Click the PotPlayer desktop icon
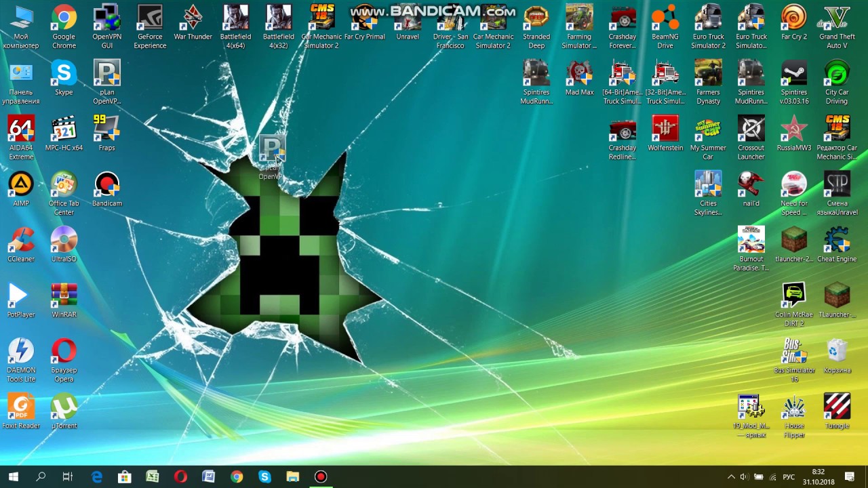This screenshot has width=868, height=488. [x=21, y=300]
